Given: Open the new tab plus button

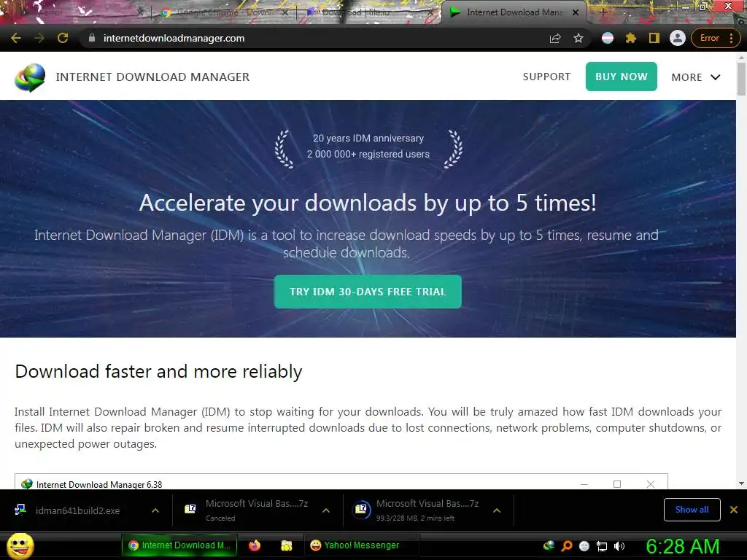Looking at the screenshot, I should 603,13.
